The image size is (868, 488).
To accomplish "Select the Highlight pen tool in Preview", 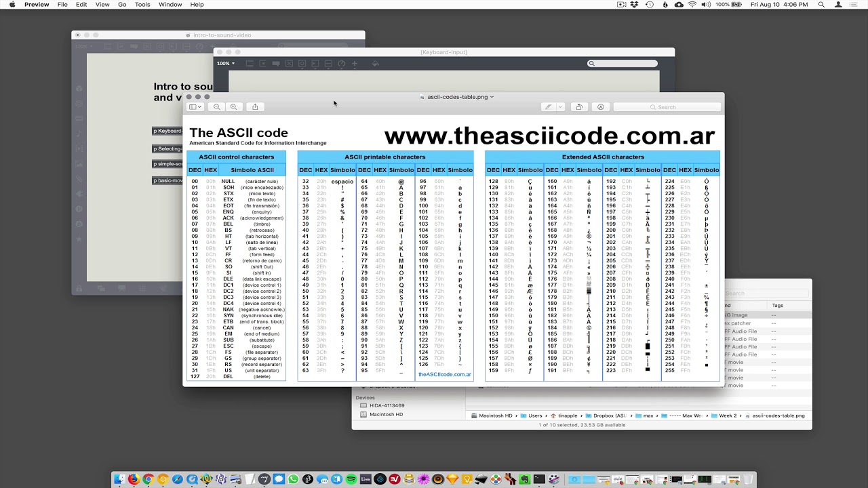I will tap(549, 107).
